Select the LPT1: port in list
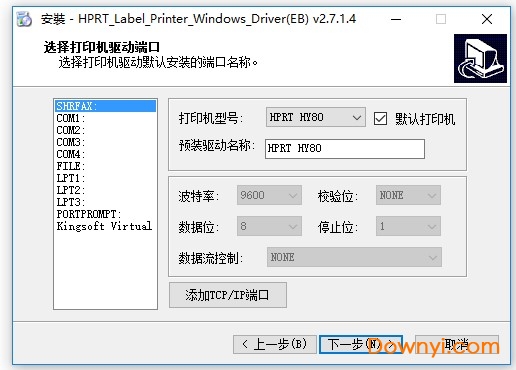The width and height of the screenshot is (516, 370). (x=105, y=178)
